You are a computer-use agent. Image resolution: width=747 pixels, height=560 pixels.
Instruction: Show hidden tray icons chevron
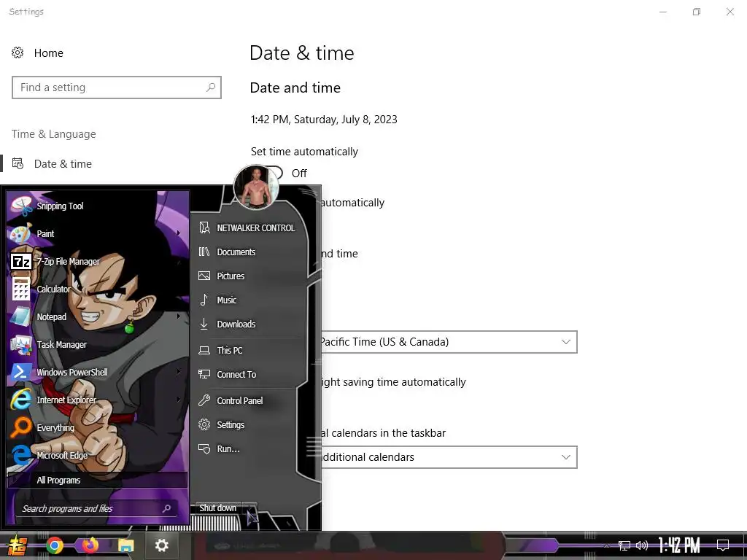606,545
